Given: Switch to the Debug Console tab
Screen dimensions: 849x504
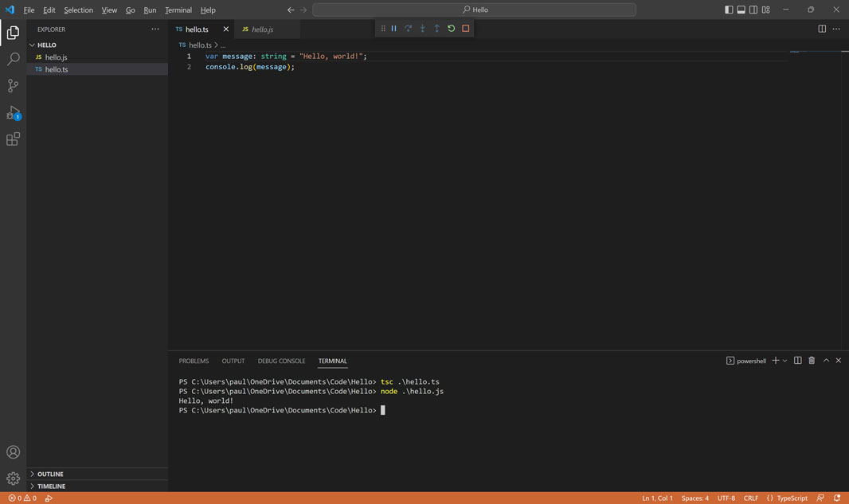Looking at the screenshot, I should coord(281,361).
